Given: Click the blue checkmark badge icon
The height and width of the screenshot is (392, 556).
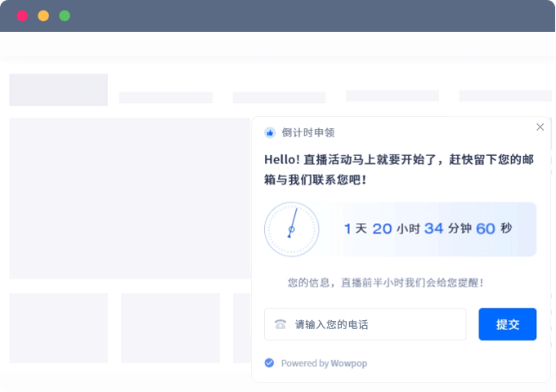Looking at the screenshot, I should [269, 363].
